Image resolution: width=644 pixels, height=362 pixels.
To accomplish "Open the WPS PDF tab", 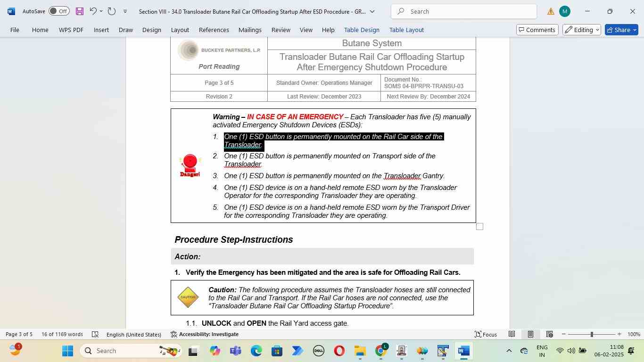I will coord(71,30).
